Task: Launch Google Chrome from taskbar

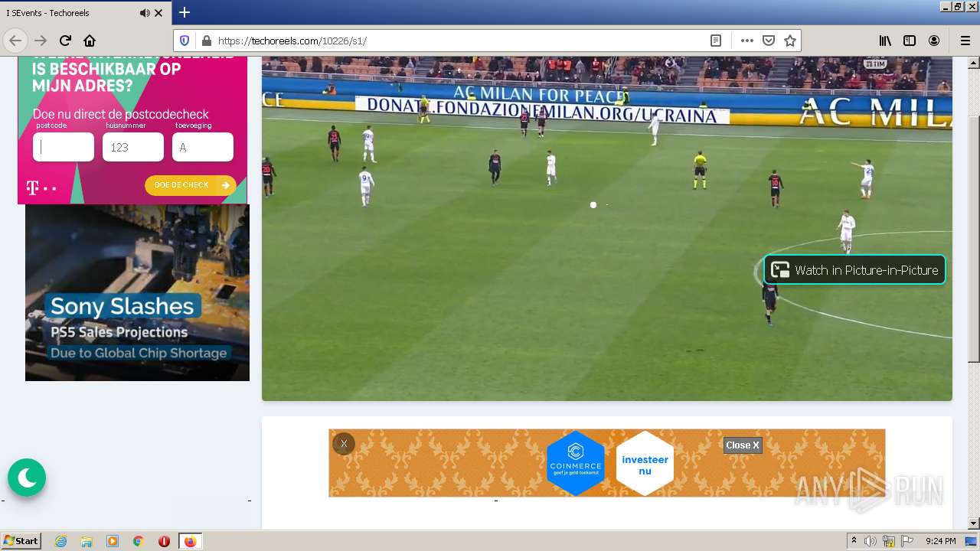Action: (x=139, y=541)
